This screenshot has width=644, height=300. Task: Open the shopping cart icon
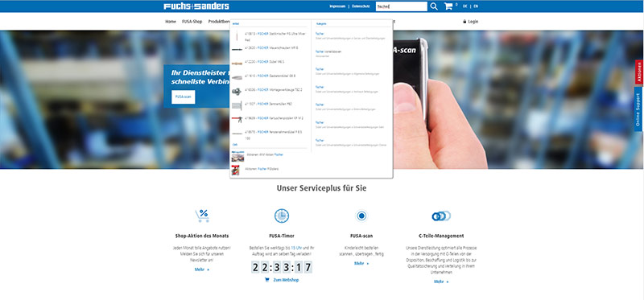448,6
